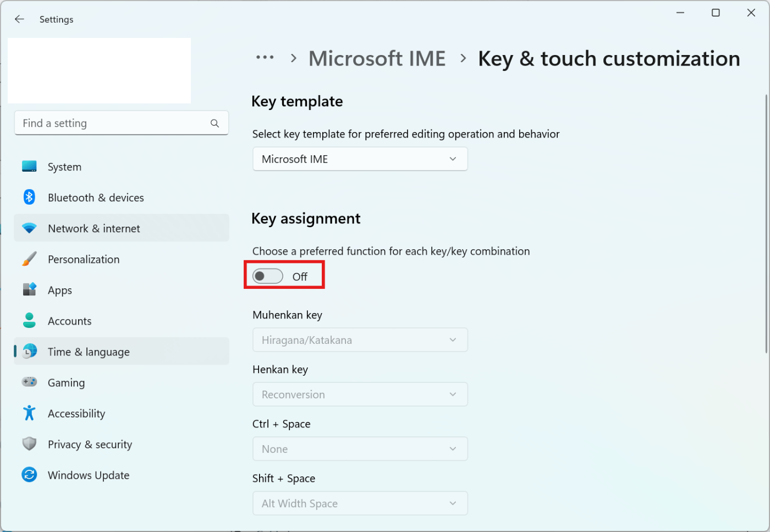Image resolution: width=770 pixels, height=532 pixels.
Task: Click the Network wifi icon
Action: (x=29, y=228)
